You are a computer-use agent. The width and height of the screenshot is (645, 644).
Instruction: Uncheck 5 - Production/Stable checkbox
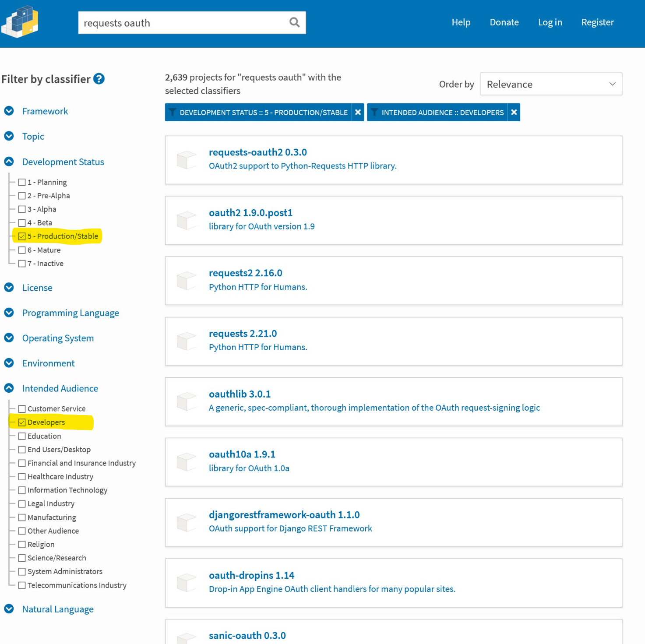coord(22,236)
